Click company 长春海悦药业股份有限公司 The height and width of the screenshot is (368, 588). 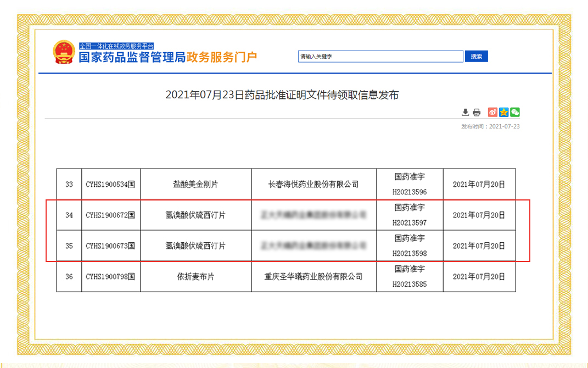coord(313,185)
